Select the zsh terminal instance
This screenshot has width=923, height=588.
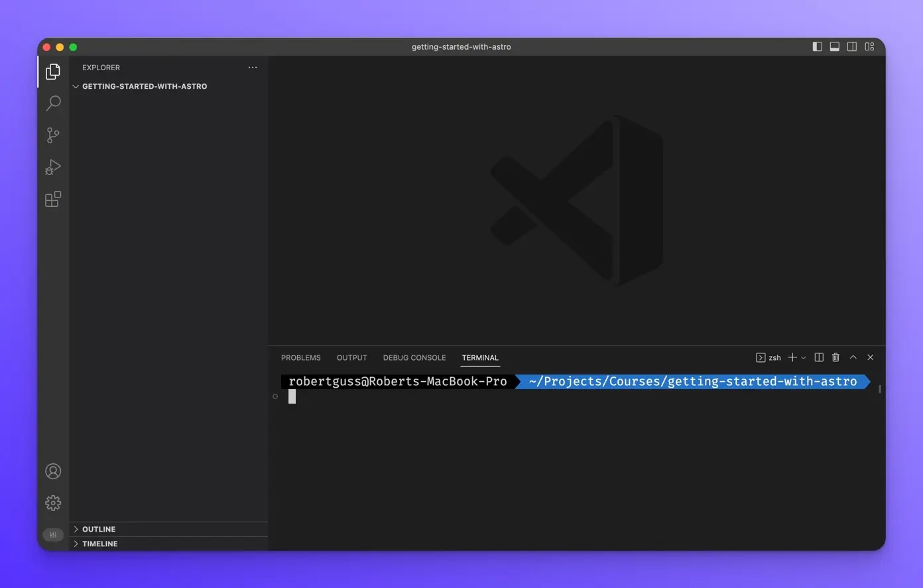pos(769,357)
